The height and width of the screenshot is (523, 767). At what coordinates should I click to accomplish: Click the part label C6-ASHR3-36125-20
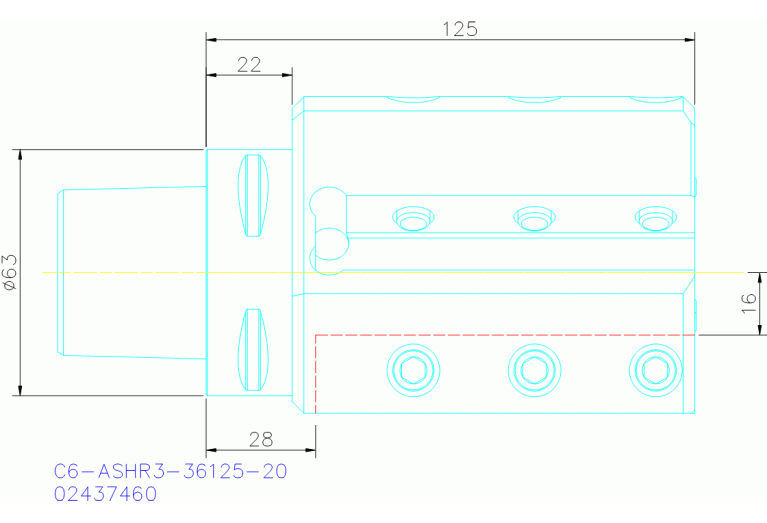pyautogui.click(x=170, y=471)
